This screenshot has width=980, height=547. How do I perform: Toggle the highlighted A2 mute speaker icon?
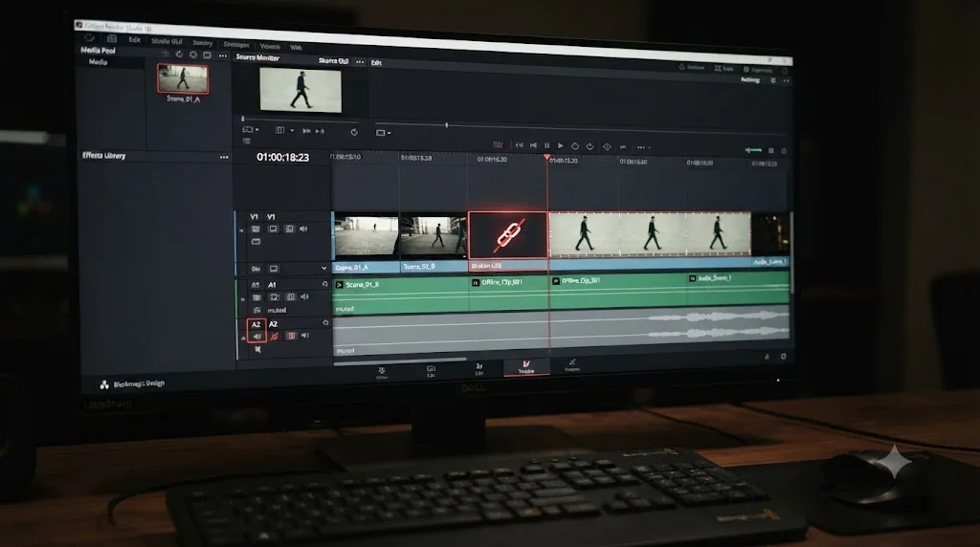(256, 337)
